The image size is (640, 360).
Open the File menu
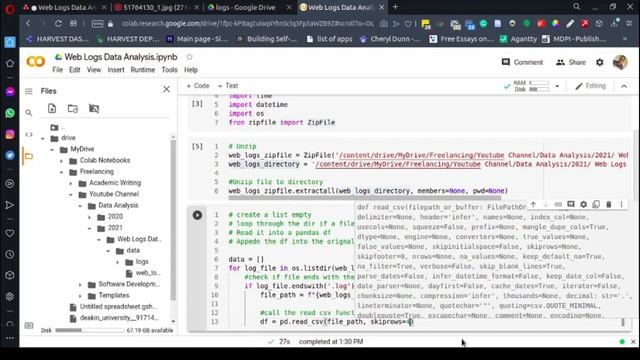tap(58, 70)
